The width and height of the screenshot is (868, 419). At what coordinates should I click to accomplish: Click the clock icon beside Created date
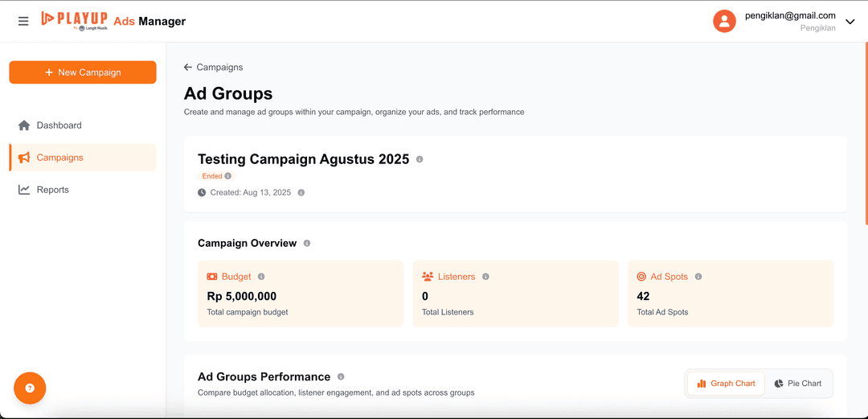pos(202,192)
